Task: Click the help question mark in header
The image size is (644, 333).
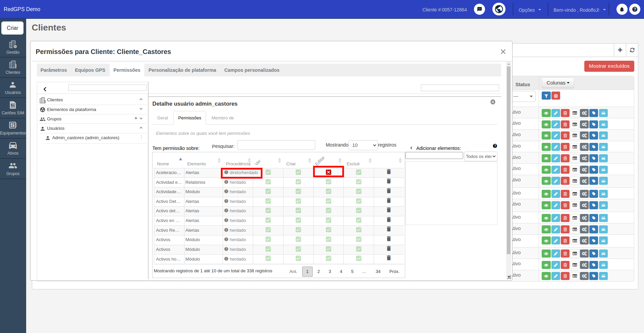Action: tap(635, 9)
